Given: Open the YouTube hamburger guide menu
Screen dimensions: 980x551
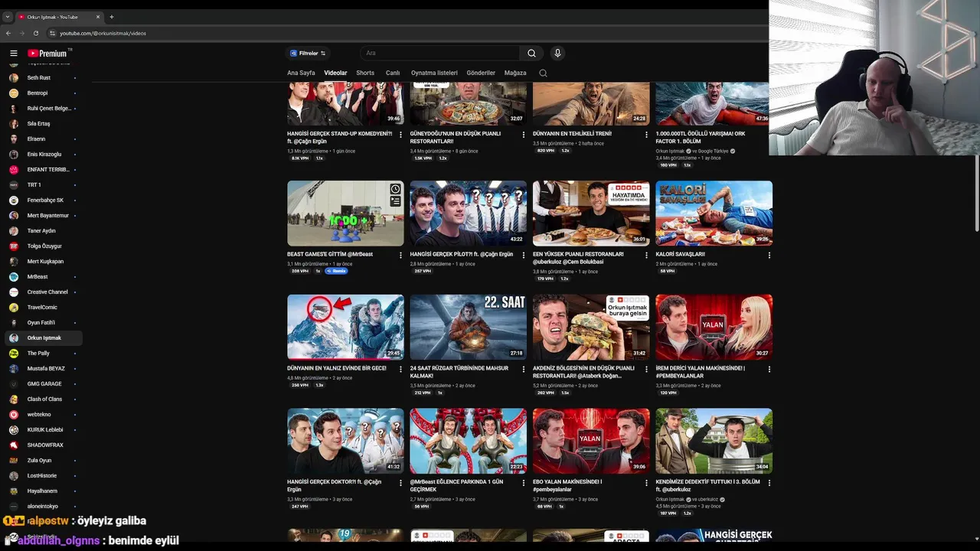Looking at the screenshot, I should 13,53.
